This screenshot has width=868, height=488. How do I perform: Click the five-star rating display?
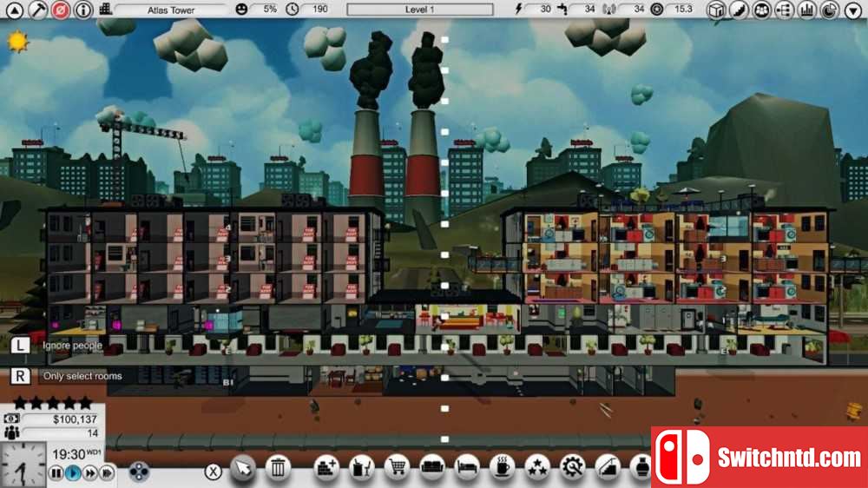coord(53,403)
